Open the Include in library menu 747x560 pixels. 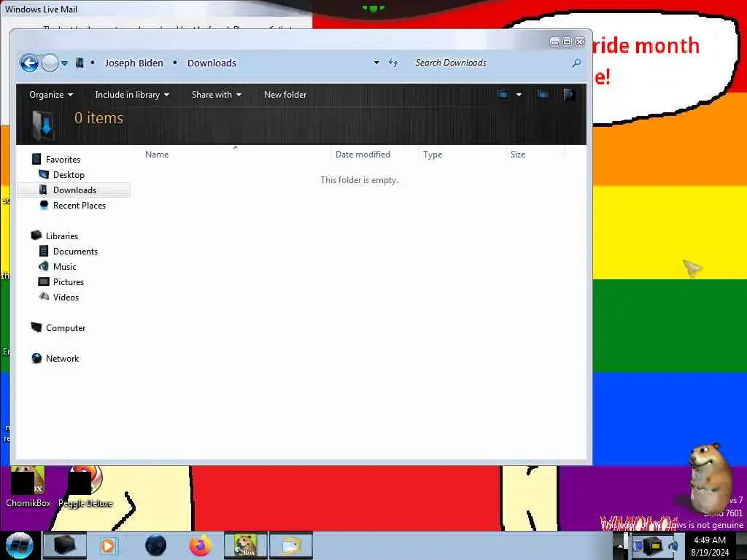132,94
